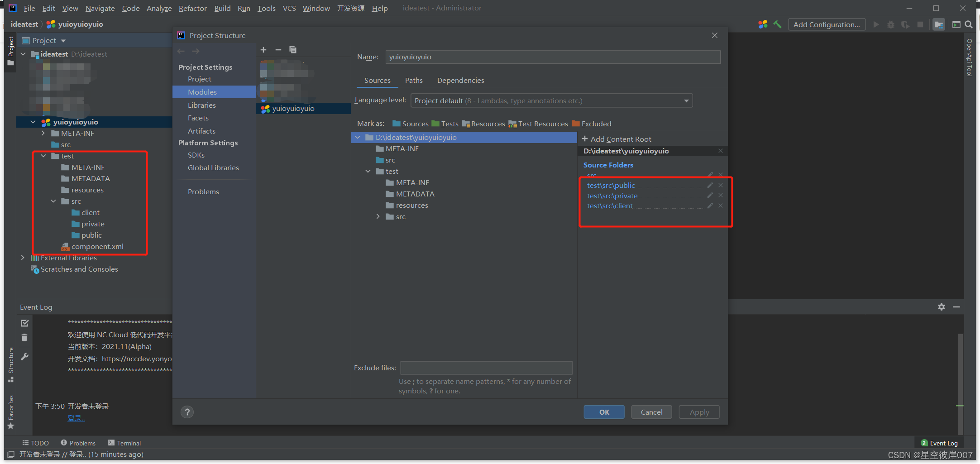Open the Artifacts settings section
The image size is (980, 464).
(x=201, y=131)
